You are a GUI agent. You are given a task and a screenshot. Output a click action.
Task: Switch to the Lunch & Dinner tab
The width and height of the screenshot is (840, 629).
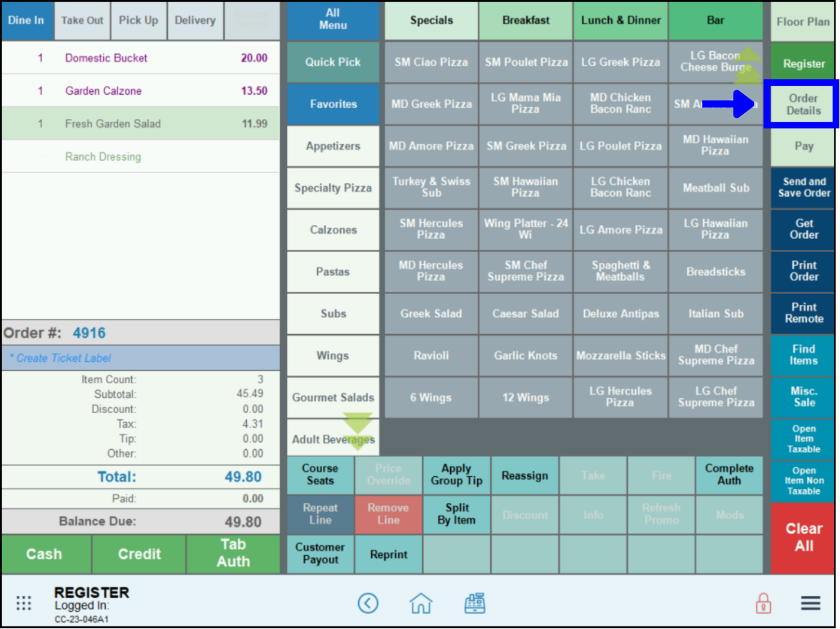[x=620, y=20]
